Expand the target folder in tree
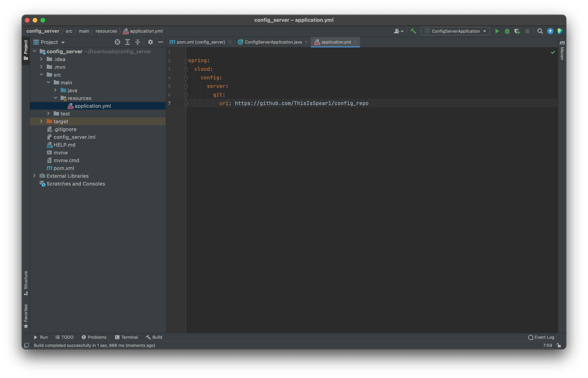Image resolution: width=588 pixels, height=378 pixels. tap(41, 121)
